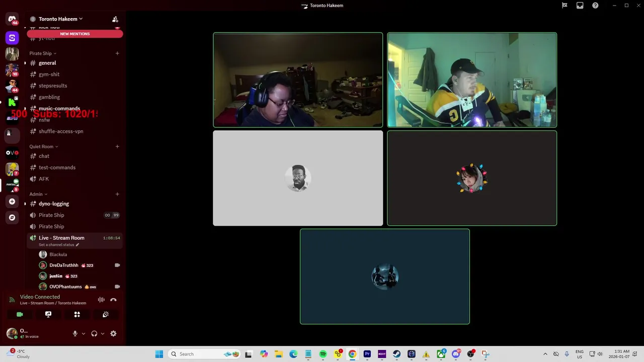Screen dimensions: 644x362
Task: Focus the headset user's video tile
Action: tap(298, 80)
